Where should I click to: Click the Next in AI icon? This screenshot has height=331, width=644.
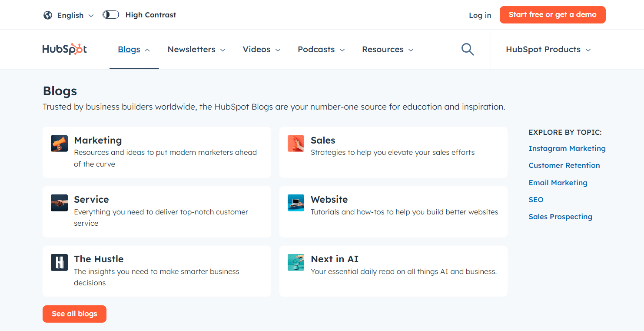pyautogui.click(x=296, y=262)
